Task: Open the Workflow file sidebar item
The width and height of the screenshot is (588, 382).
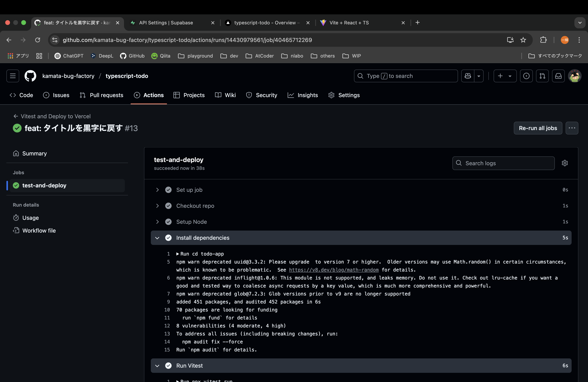Action: tap(39, 231)
